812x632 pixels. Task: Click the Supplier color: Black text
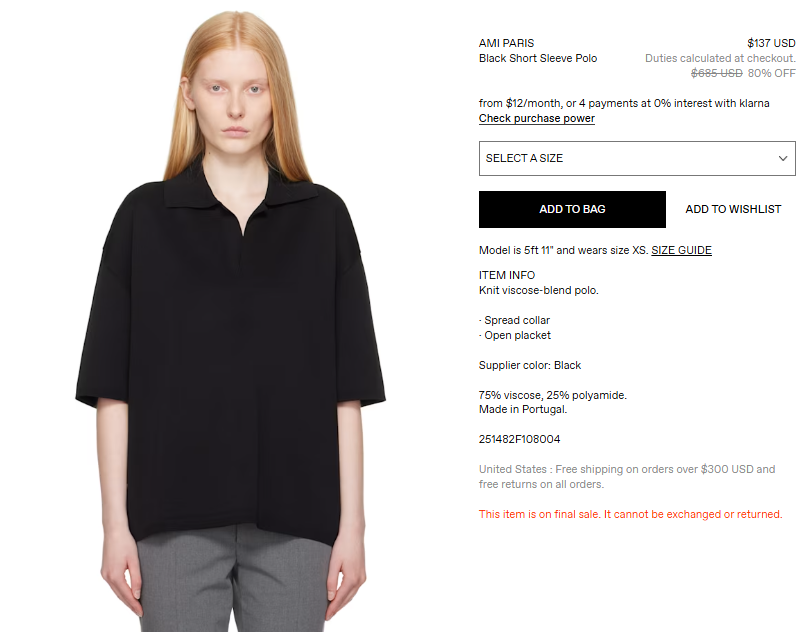tap(530, 365)
